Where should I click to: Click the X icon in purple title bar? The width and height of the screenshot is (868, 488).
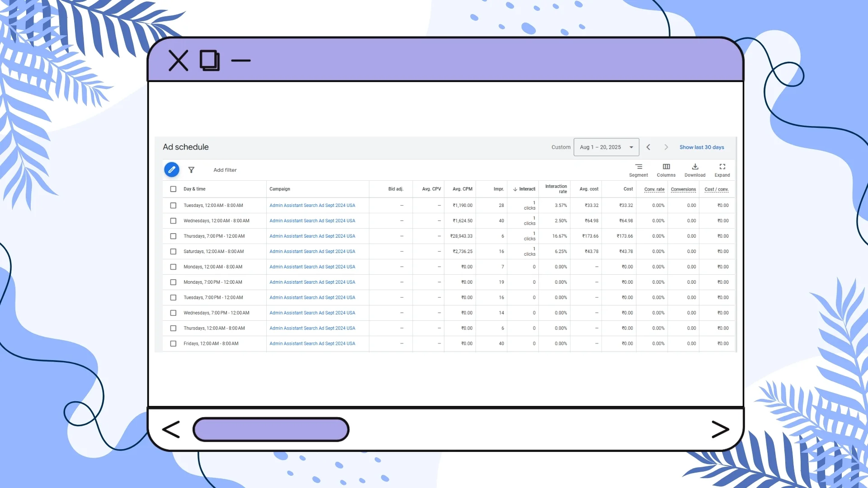pyautogui.click(x=178, y=61)
